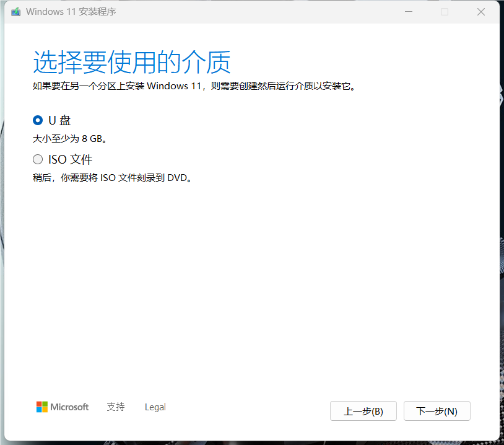Open the Legal link

155,407
